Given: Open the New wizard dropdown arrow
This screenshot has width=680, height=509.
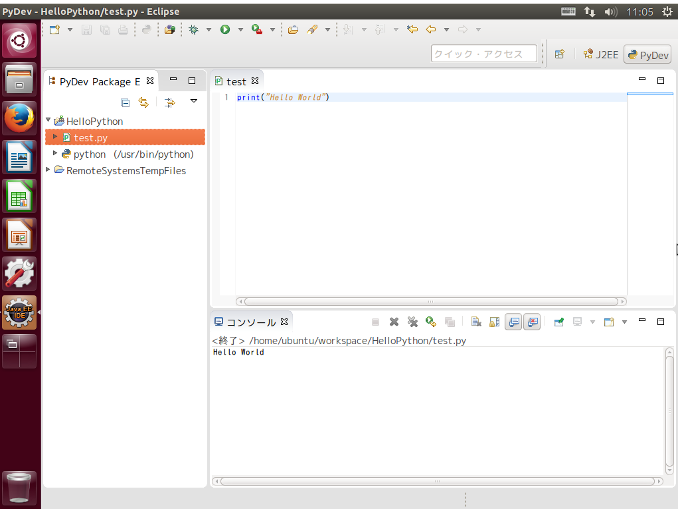Looking at the screenshot, I should point(70,29).
